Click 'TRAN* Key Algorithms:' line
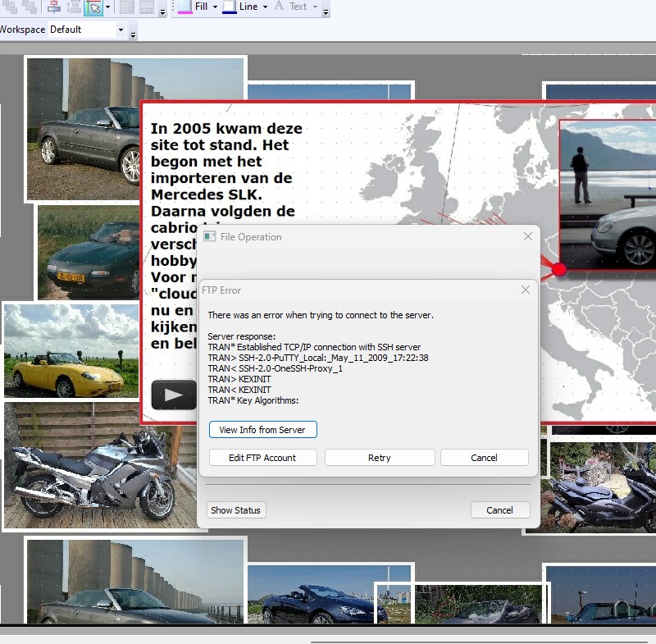Screen dimensions: 656x644 coord(253,400)
